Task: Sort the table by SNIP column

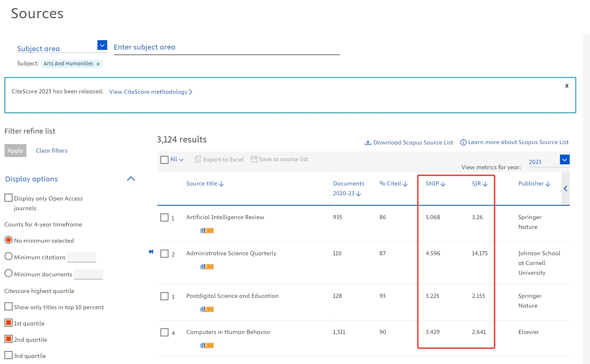Action: tap(435, 184)
